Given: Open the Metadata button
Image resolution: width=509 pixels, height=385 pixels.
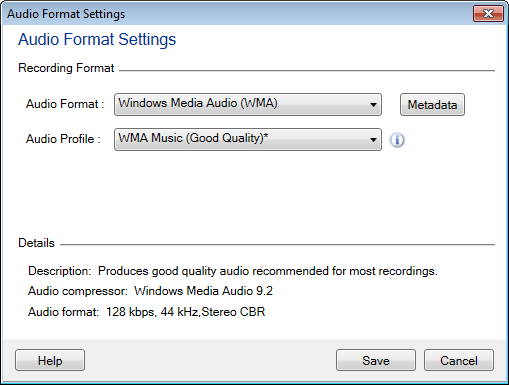Looking at the screenshot, I should (x=432, y=105).
